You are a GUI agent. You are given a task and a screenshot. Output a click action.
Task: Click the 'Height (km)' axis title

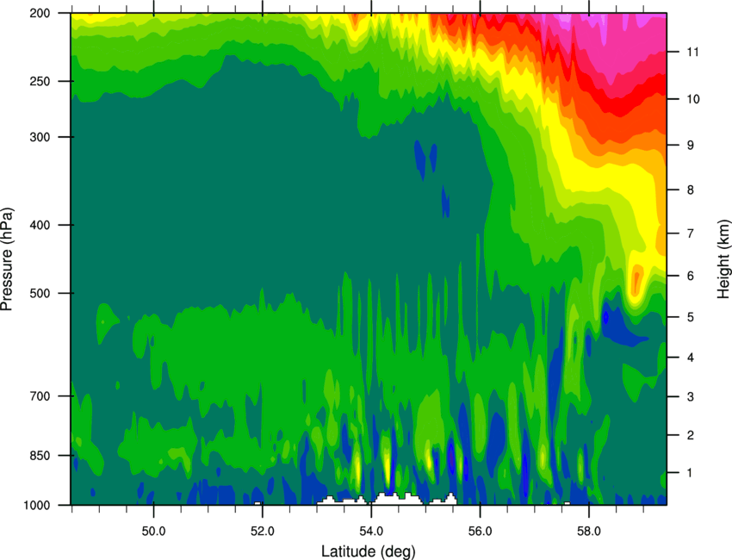pos(723,258)
